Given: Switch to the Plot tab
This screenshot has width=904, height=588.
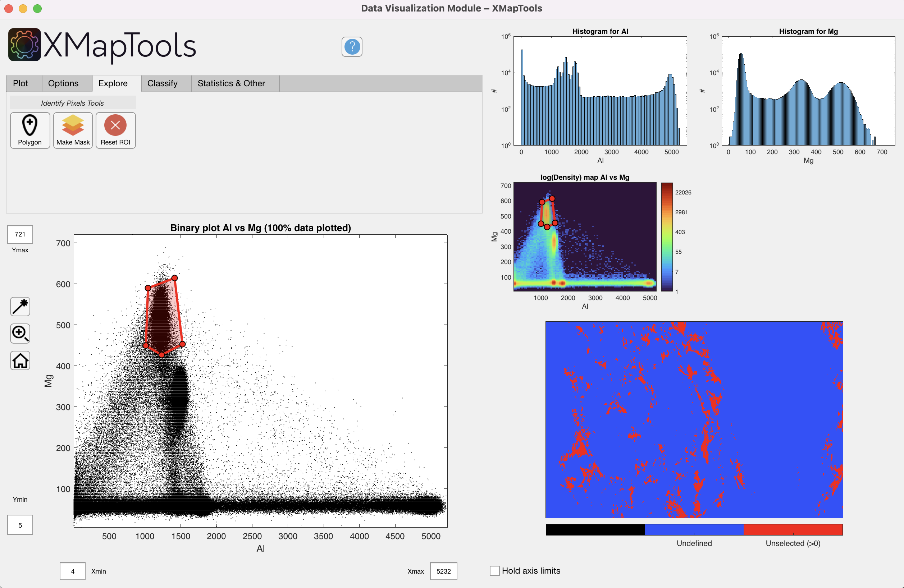Looking at the screenshot, I should tap(21, 83).
